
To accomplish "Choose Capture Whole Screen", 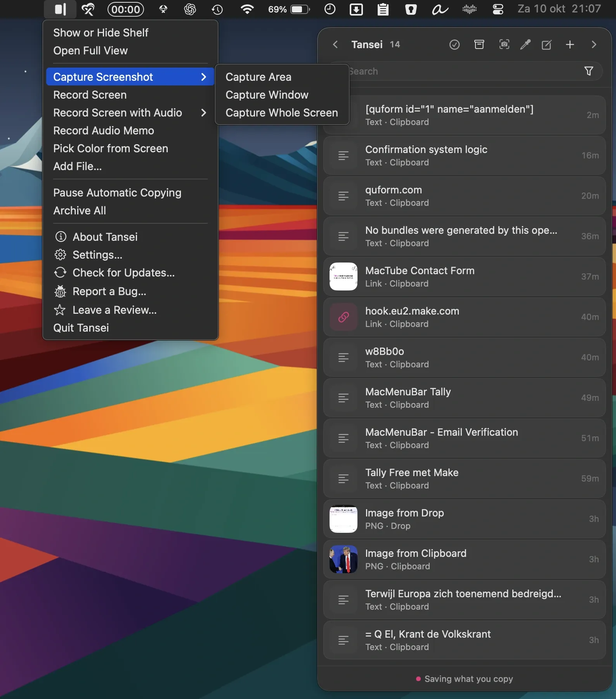I will pos(282,113).
